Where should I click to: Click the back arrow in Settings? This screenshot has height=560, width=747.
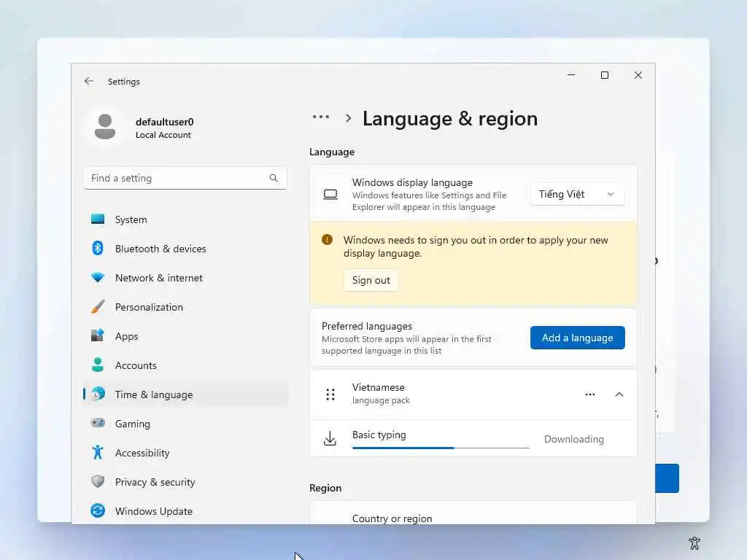coord(88,81)
